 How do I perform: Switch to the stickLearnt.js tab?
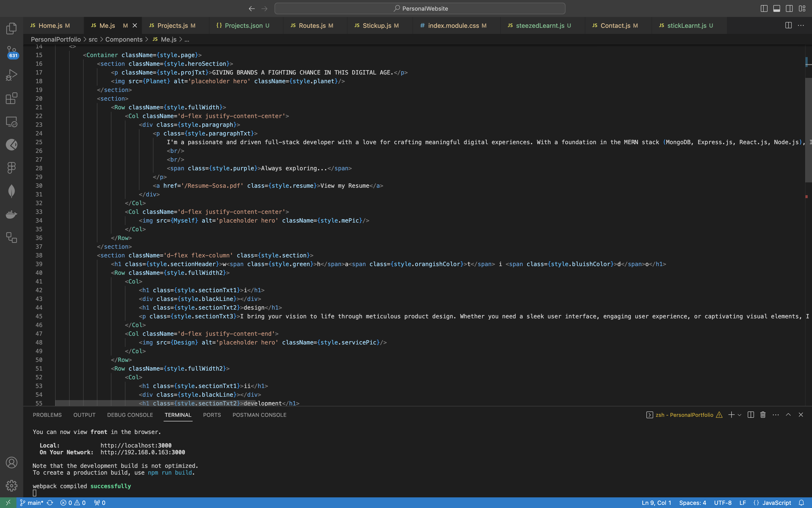tap(689, 26)
